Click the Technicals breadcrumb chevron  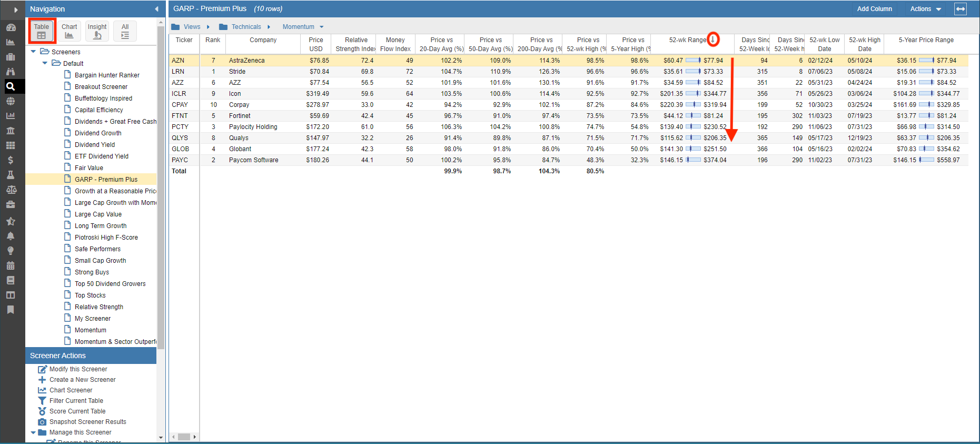coord(269,27)
